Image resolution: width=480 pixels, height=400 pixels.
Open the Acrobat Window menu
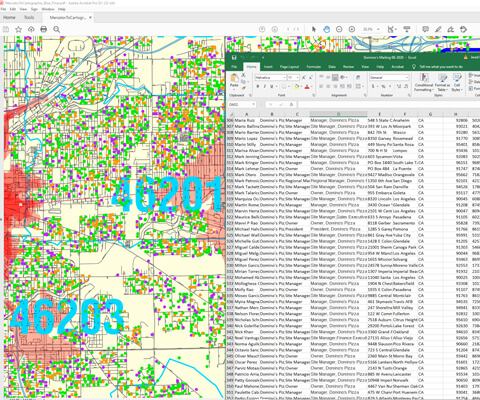point(48,9)
